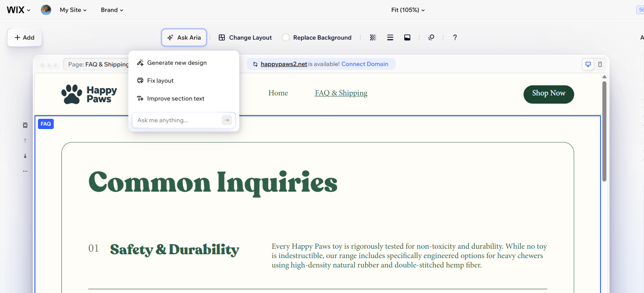The width and height of the screenshot is (644, 293).
Task: Click the Connect Domain link
Action: pos(365,64)
